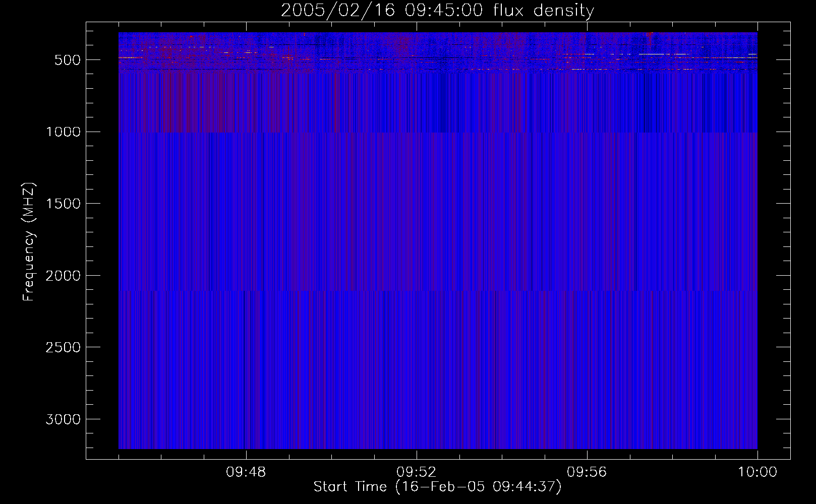Click the plot title '2005/02/16 09:45:00 flux density'
The image size is (816, 504).
point(437,11)
